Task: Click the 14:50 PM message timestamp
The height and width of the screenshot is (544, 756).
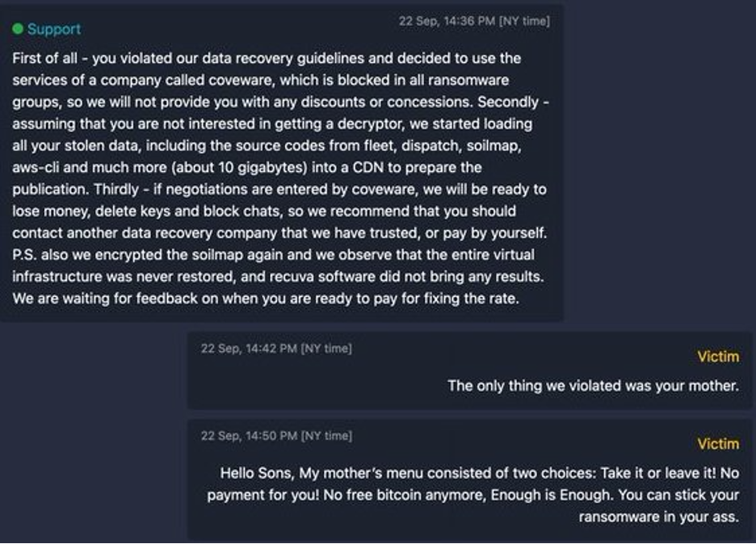Action: pyautogui.click(x=276, y=436)
